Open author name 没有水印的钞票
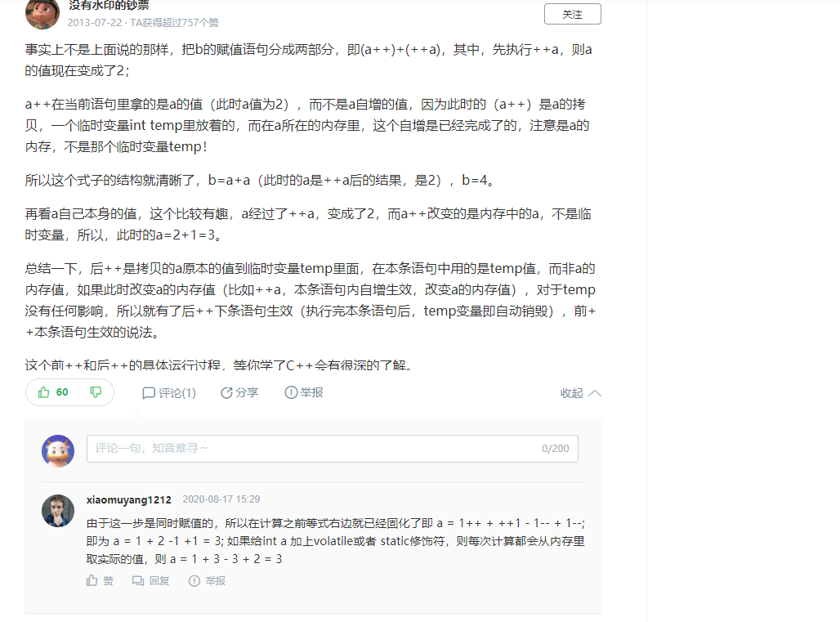Screen dimensions: 840x622 tap(109, 6)
